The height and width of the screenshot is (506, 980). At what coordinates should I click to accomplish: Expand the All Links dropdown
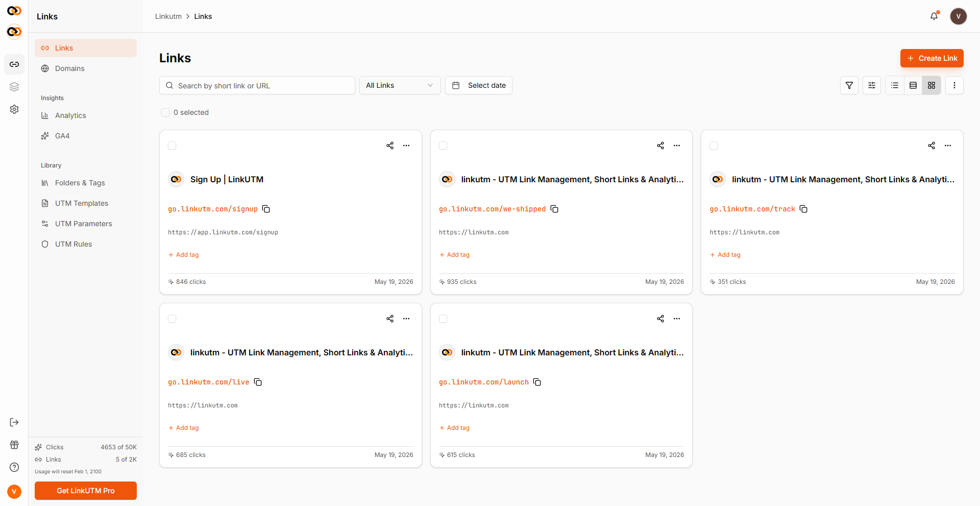[x=400, y=85]
